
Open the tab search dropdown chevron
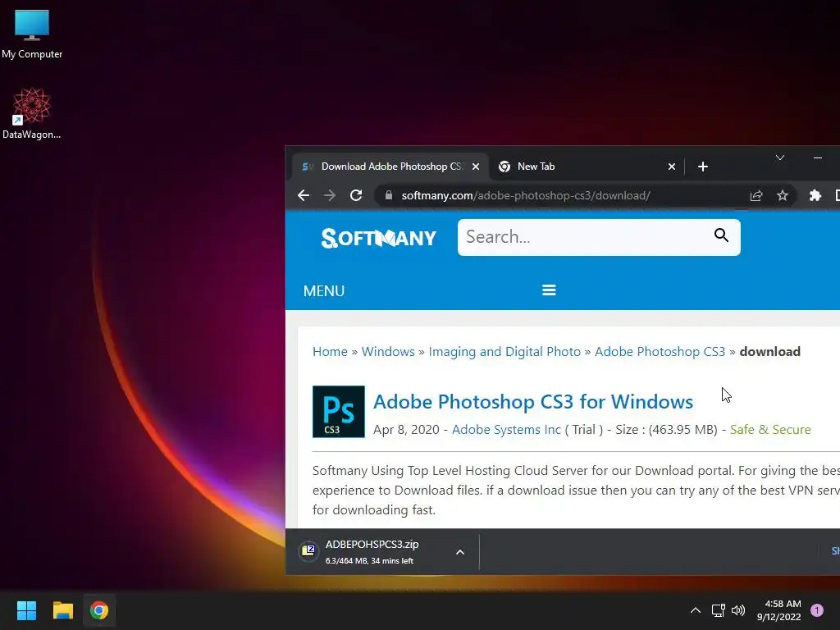(780, 157)
